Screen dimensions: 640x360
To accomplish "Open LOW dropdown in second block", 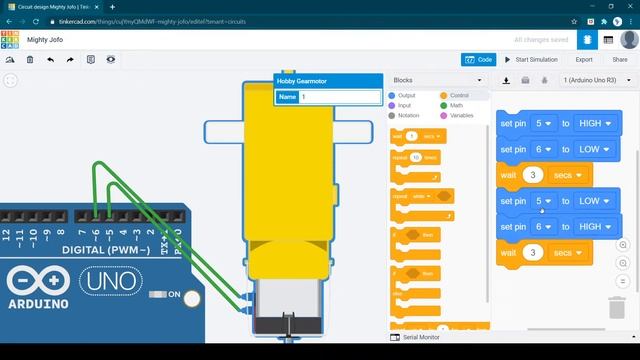I will [594, 149].
